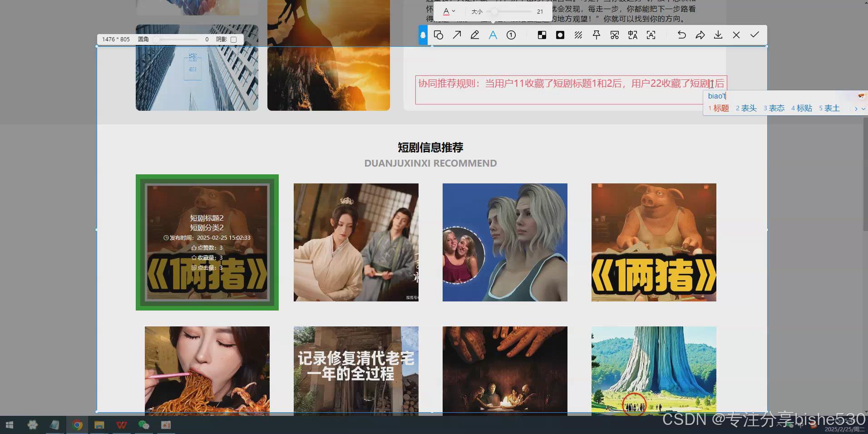Screen dimensions: 868x434
Task: Open WeChat from taskbar
Action: [143, 425]
